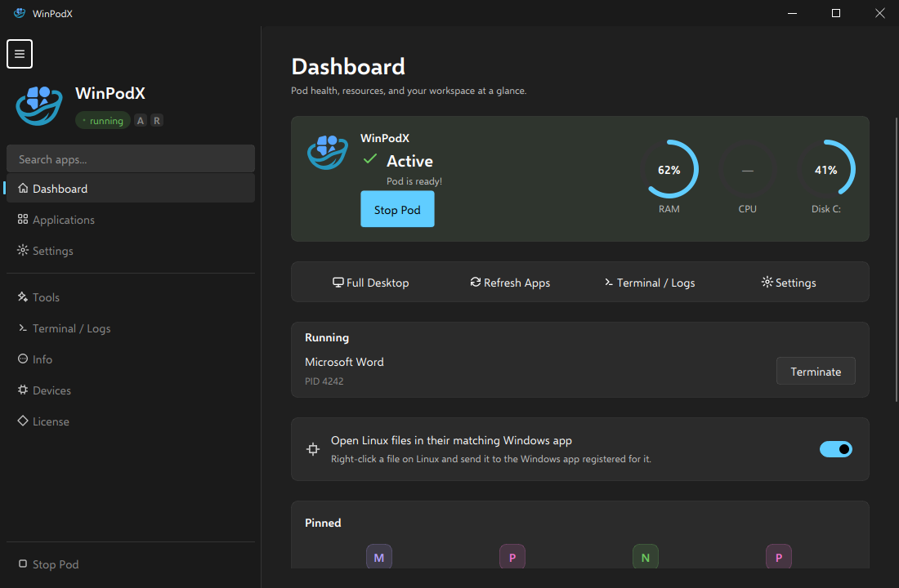Screen dimensions: 899x588
Task: Toggle the hamburger sidebar menu button
Action: [x=20, y=54]
